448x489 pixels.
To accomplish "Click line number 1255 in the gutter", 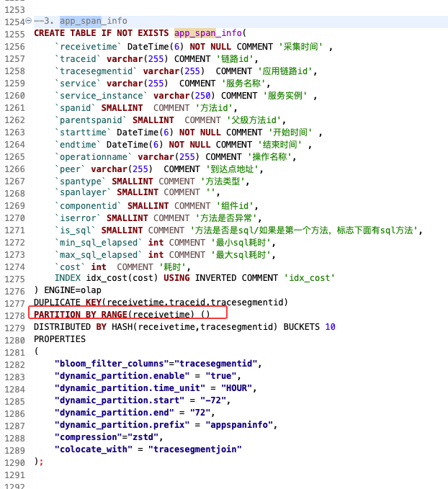I will pyautogui.click(x=14, y=34).
